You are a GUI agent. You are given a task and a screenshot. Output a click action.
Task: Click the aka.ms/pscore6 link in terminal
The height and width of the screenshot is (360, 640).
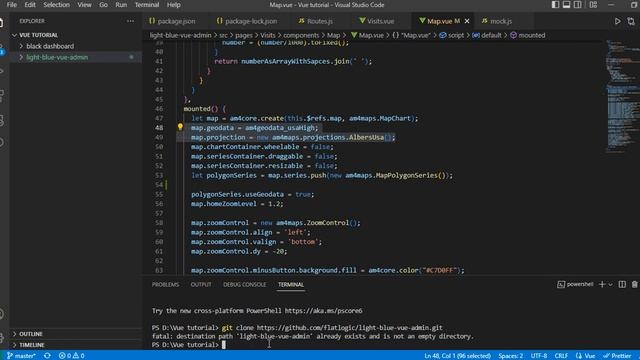323,311
